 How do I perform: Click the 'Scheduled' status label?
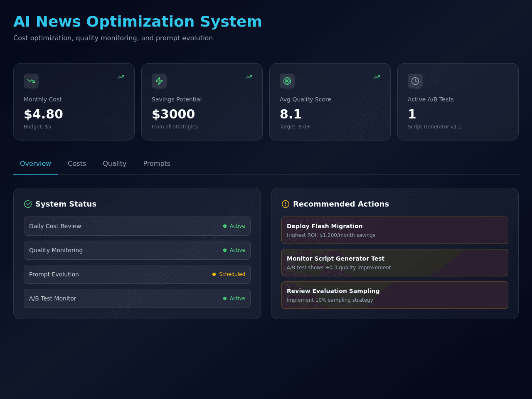point(232,274)
